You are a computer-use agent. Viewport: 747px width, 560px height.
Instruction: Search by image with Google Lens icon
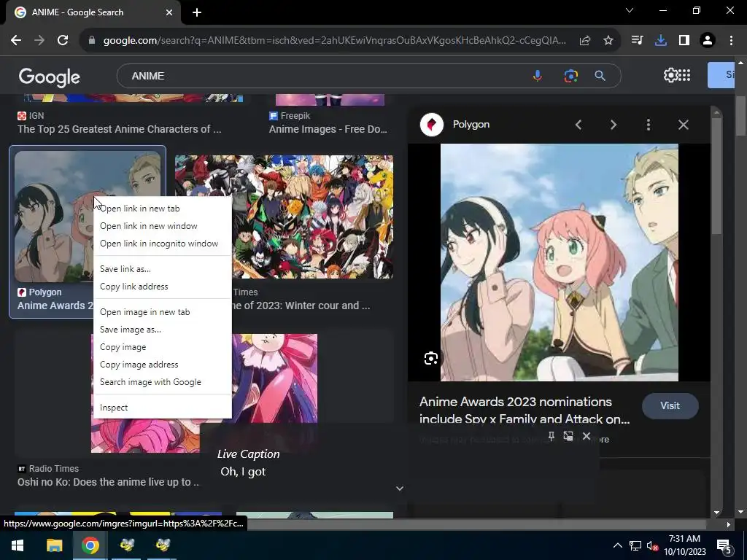click(570, 76)
